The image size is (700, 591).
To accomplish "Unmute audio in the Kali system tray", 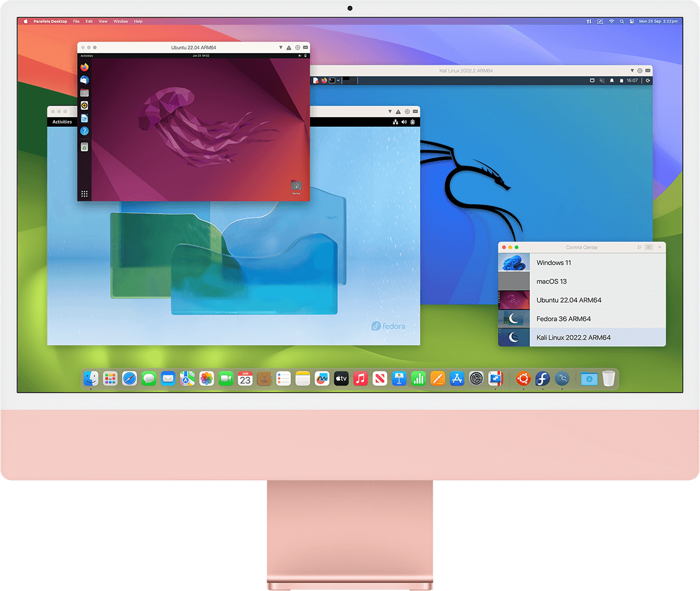I will [602, 81].
